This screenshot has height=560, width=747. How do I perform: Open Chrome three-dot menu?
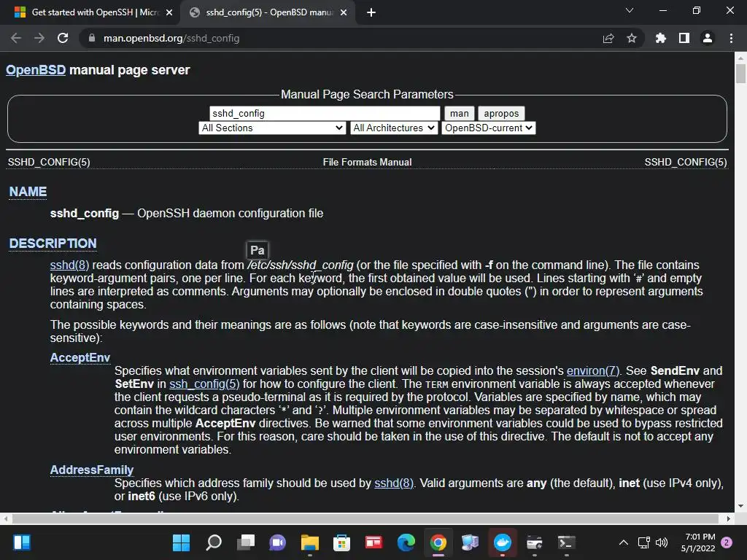coord(731,38)
